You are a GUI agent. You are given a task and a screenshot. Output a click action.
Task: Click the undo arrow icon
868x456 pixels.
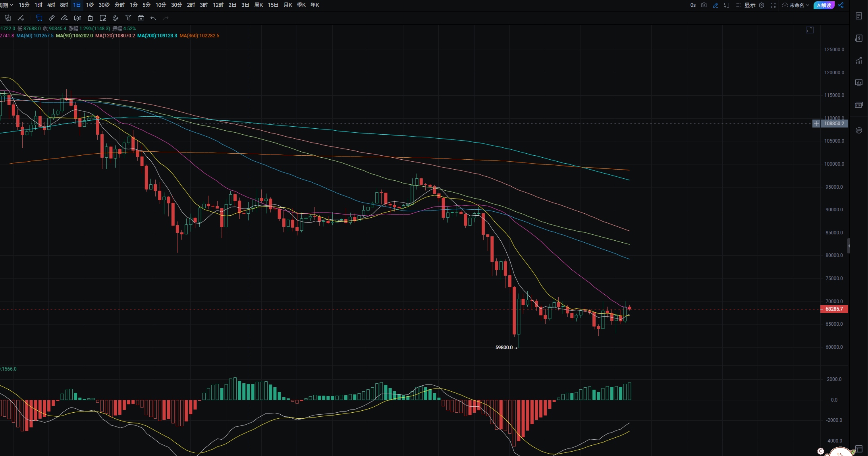click(x=153, y=18)
